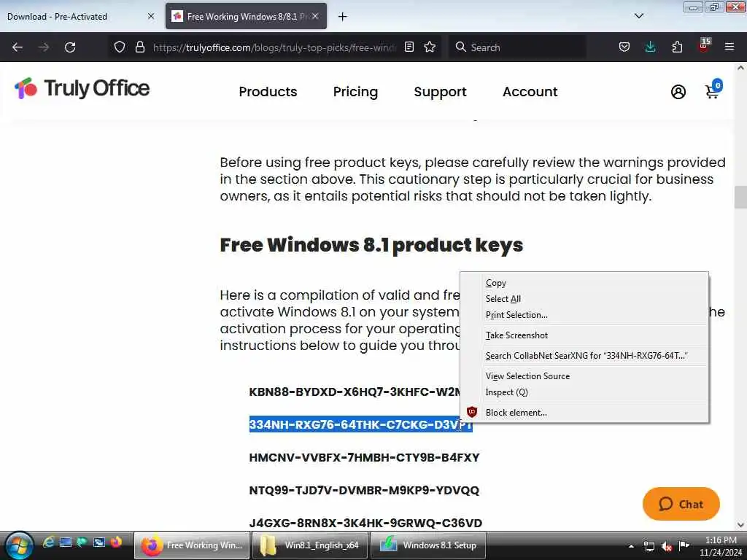Choose Inspect (Q) menu entry

pyautogui.click(x=584, y=392)
